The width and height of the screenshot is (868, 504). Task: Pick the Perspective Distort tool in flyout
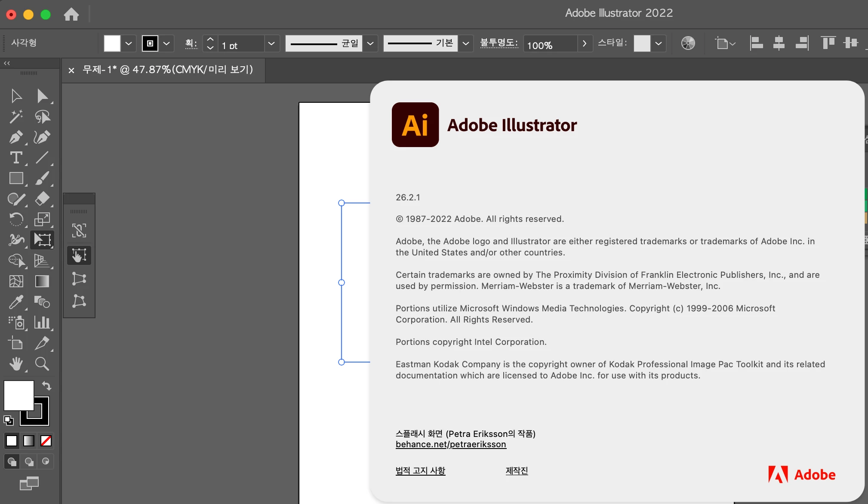click(x=79, y=278)
